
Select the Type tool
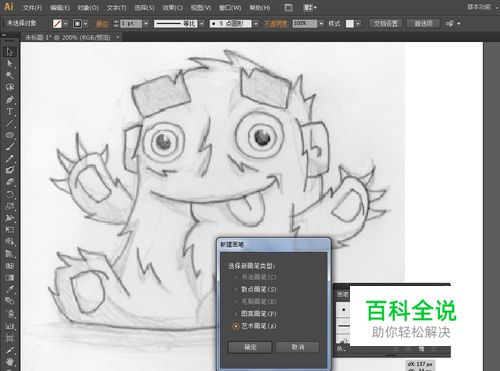pyautogui.click(x=10, y=111)
